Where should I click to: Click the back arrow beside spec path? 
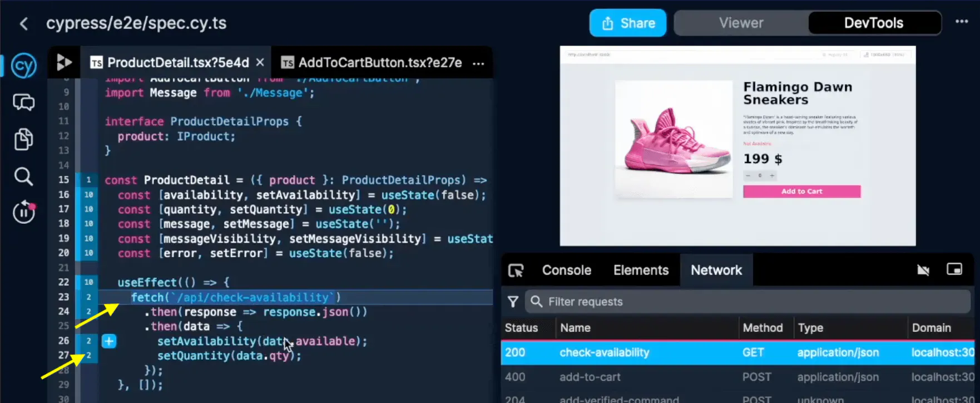[x=23, y=23]
